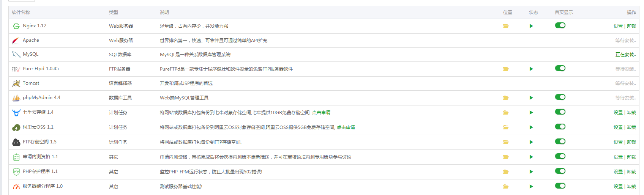Click the phpMyAdmin running status arrow

click(x=531, y=98)
